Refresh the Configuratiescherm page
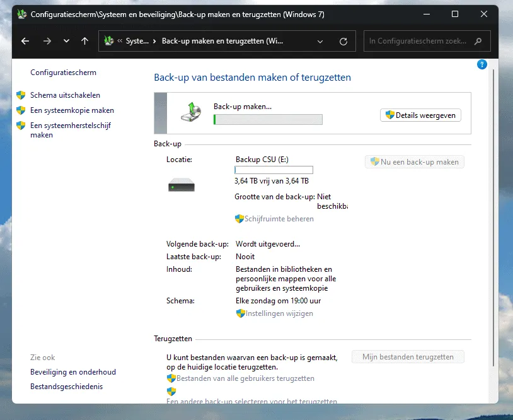This screenshot has width=513, height=420. pos(343,42)
